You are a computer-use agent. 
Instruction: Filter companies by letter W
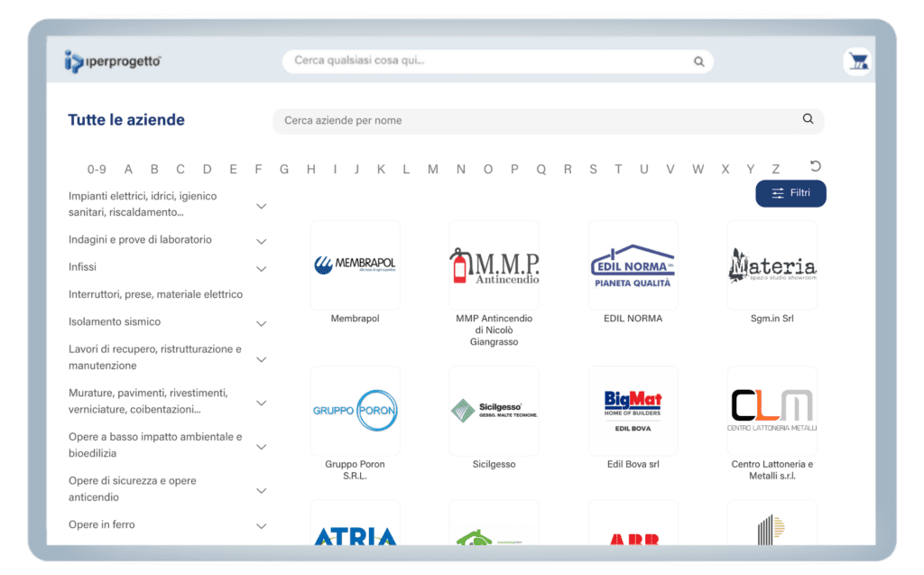pyautogui.click(x=698, y=170)
